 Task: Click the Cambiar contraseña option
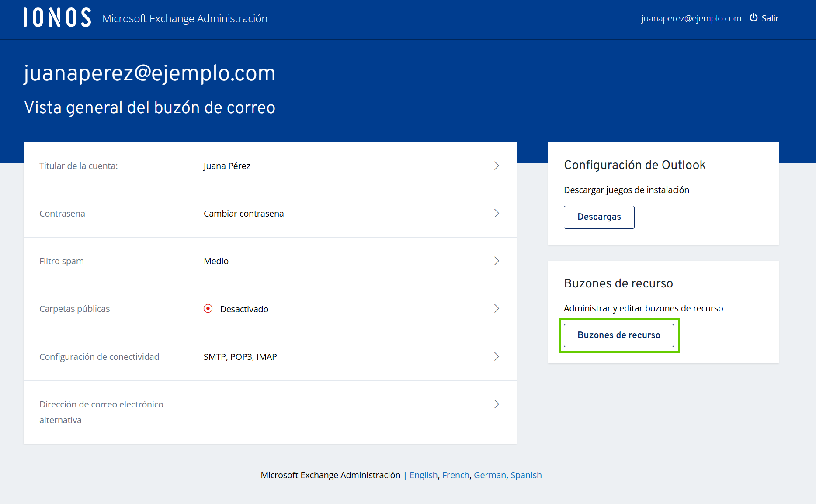coord(243,214)
